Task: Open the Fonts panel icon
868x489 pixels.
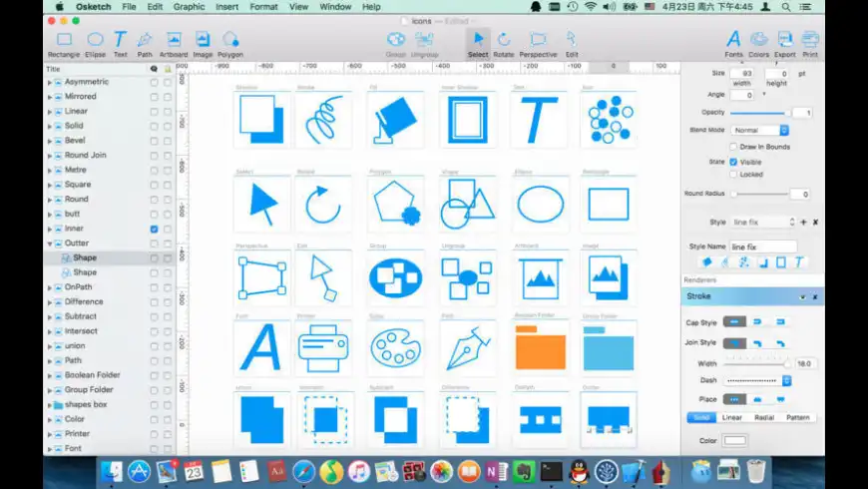Action: coord(734,41)
